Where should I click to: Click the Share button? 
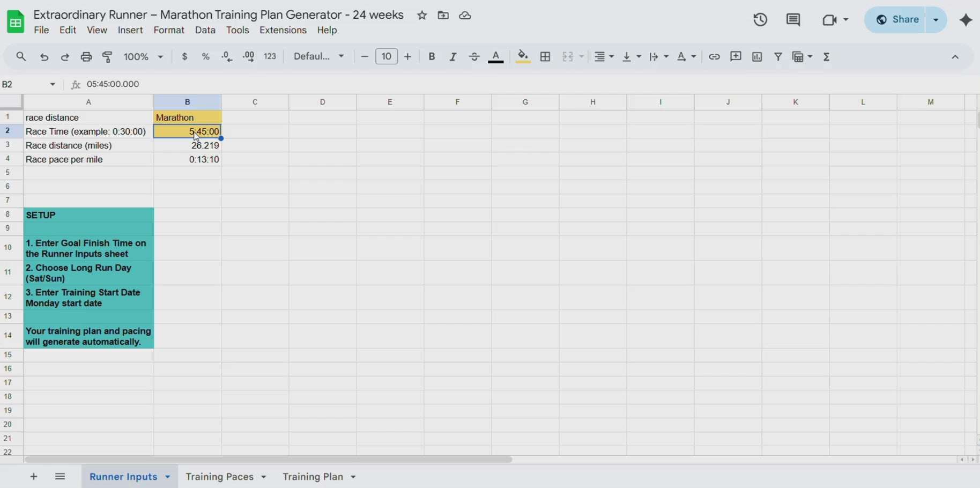(x=897, y=20)
